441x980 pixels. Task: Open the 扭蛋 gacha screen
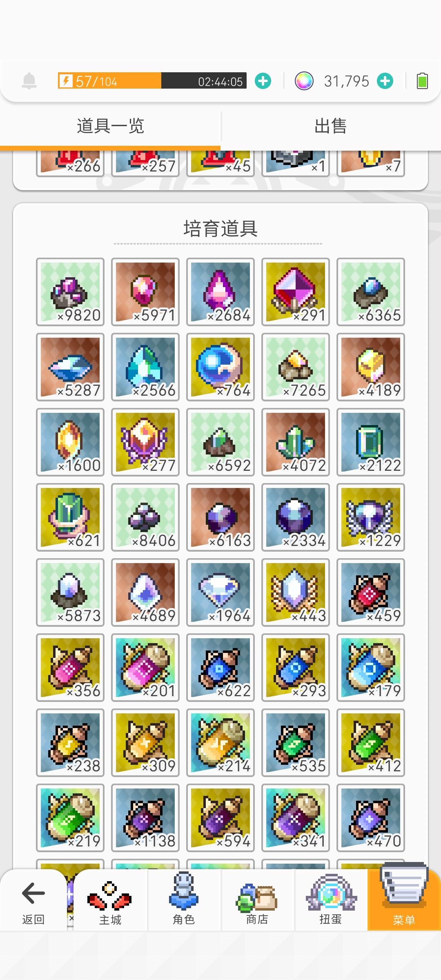point(331,902)
